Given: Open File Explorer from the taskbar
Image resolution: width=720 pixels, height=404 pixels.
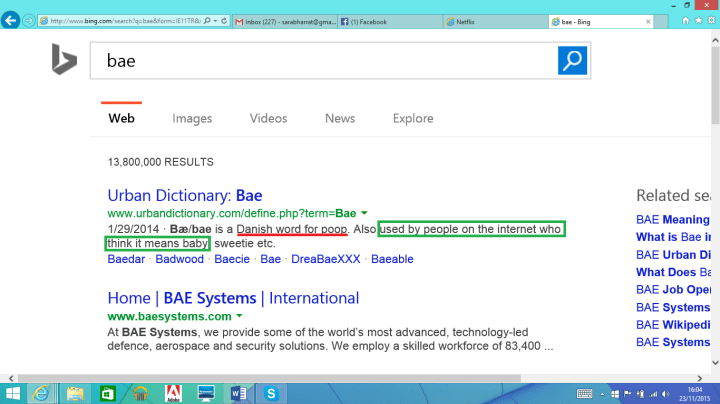Looking at the screenshot, I should 74,392.
